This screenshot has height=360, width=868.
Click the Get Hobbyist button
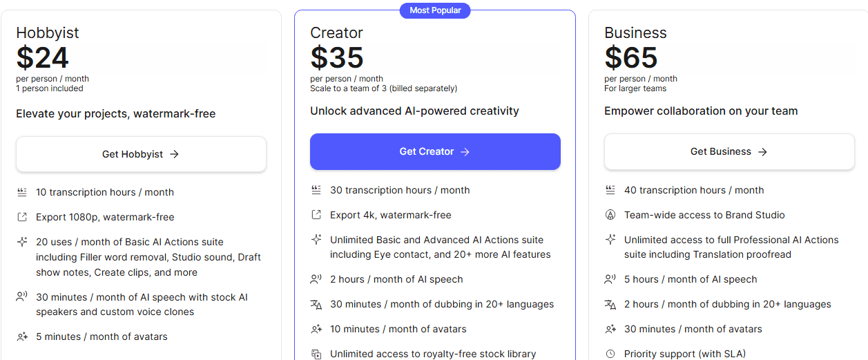click(x=141, y=154)
